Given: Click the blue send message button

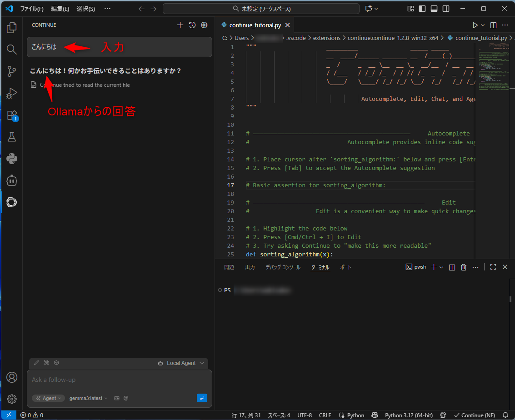Looking at the screenshot, I should coord(202,398).
